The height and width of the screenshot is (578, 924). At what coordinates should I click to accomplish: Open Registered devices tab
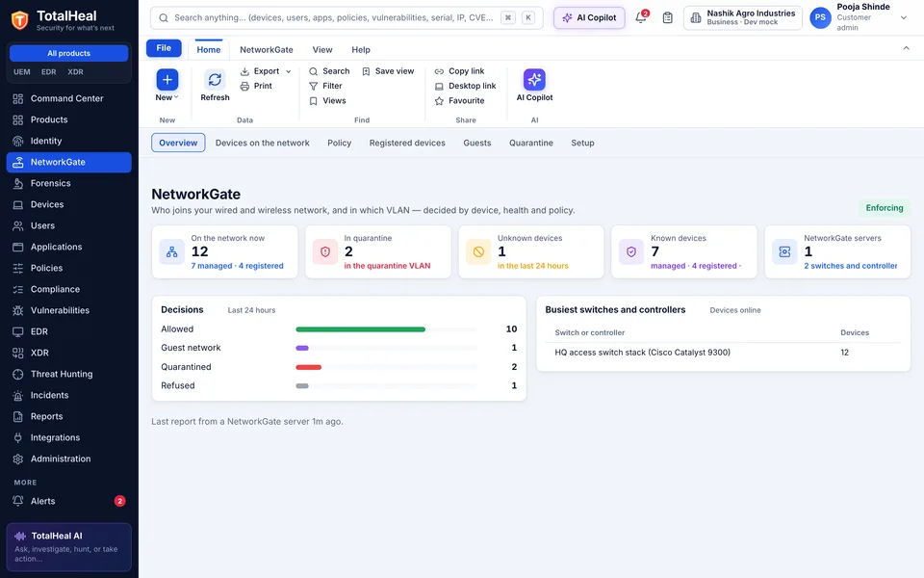tap(407, 143)
